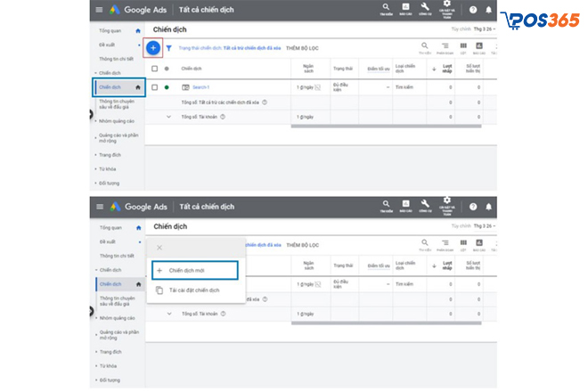Click THÊM BỘ LỌC in lower screenshot
Viewport: 588px width, 392px height.
303,245
